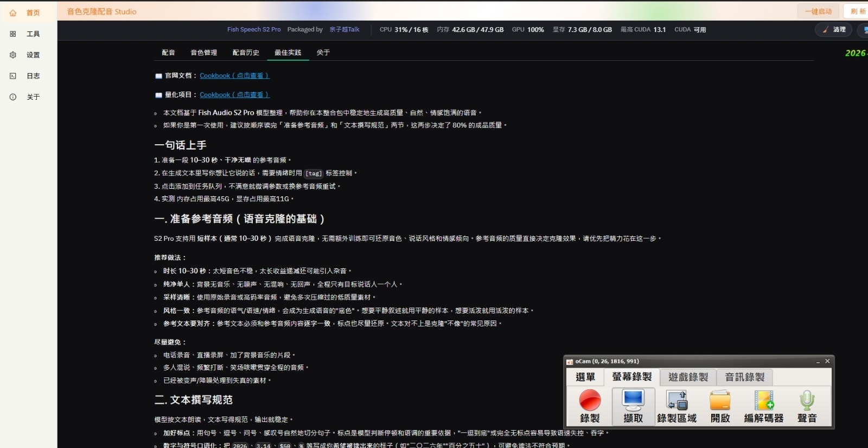Click the 聲音 microphone icon

coord(807,400)
